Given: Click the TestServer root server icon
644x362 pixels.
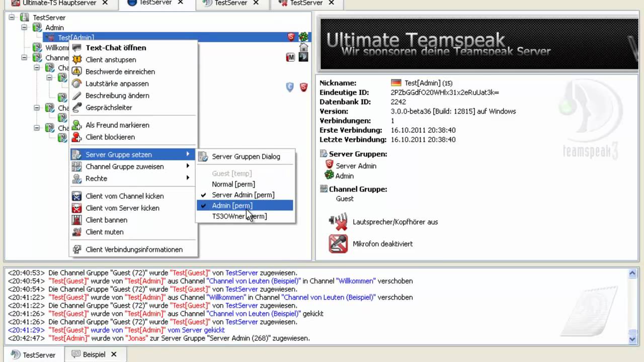Looking at the screenshot, I should (x=25, y=18).
